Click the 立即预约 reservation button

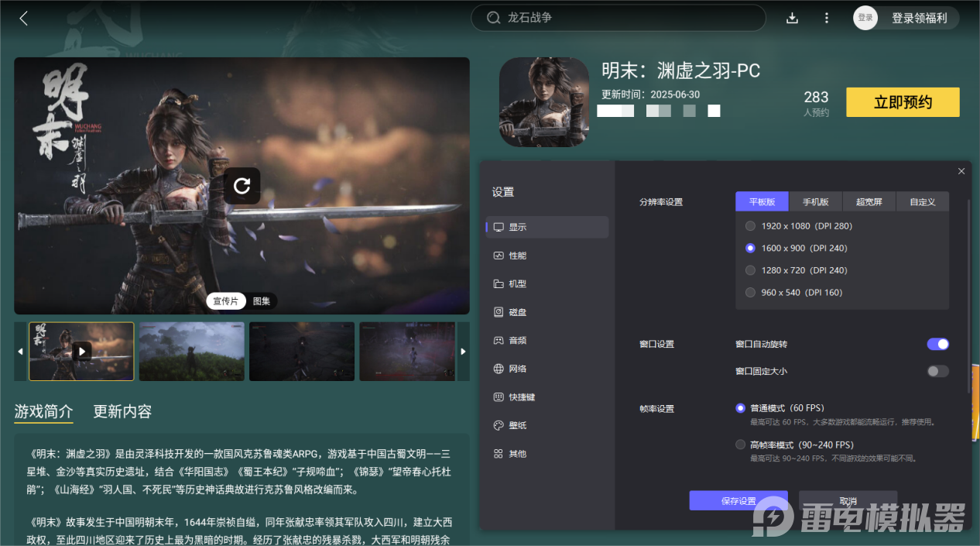[903, 101]
